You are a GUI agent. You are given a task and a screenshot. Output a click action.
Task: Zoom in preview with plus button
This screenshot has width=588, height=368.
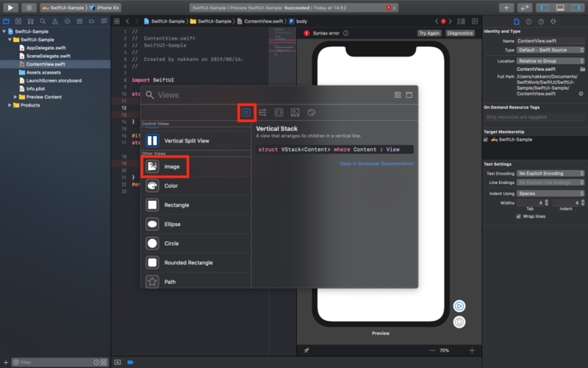click(x=472, y=350)
